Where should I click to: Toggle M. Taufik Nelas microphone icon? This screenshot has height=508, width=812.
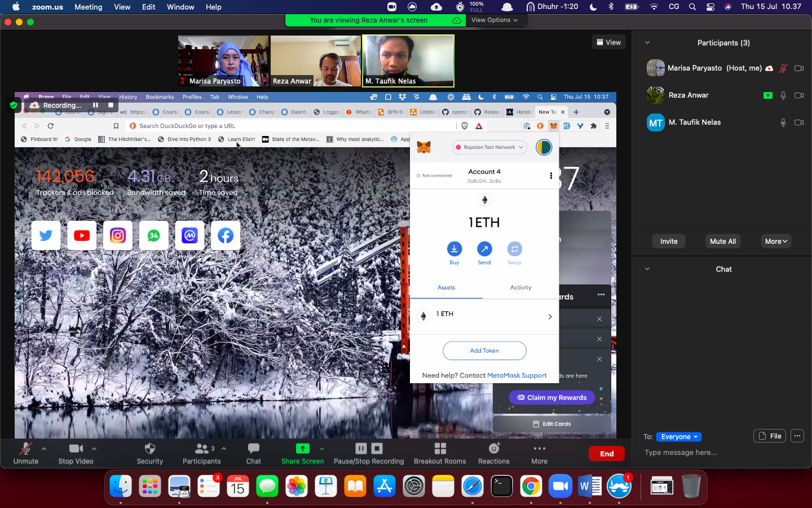coord(783,122)
